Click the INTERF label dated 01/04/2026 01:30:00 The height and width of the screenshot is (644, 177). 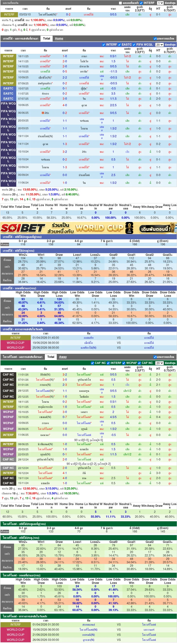click(x=16, y=625)
